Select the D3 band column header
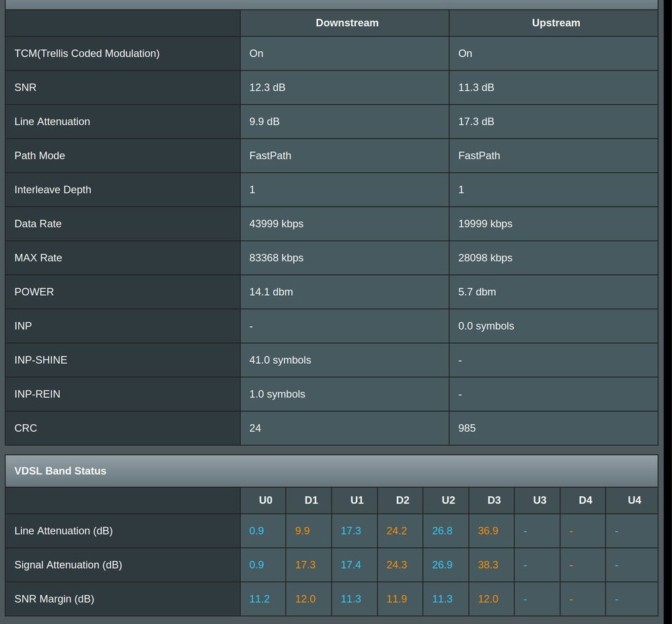Viewport: 672px width, 624px height. [x=494, y=500]
